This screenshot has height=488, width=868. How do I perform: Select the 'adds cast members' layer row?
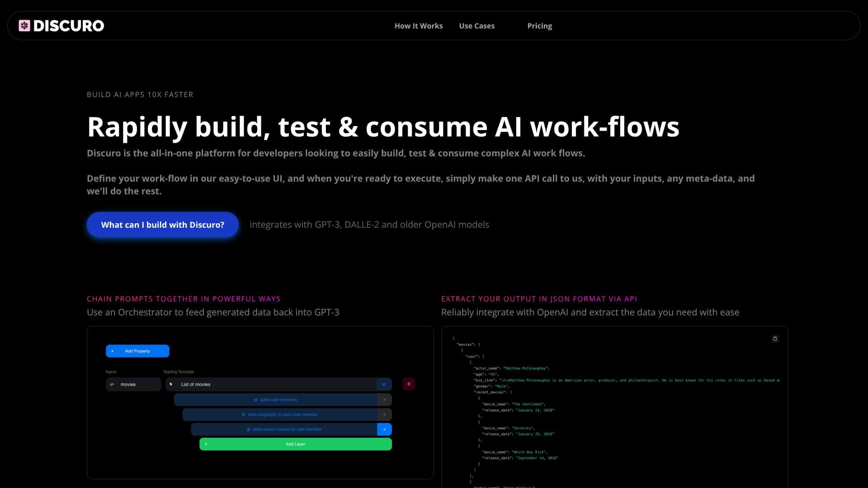click(x=276, y=400)
